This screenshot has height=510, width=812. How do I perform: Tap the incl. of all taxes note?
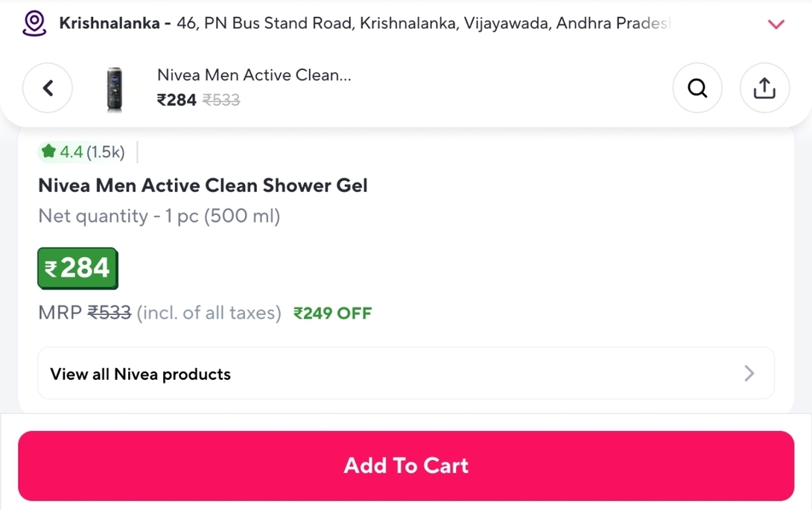(209, 313)
